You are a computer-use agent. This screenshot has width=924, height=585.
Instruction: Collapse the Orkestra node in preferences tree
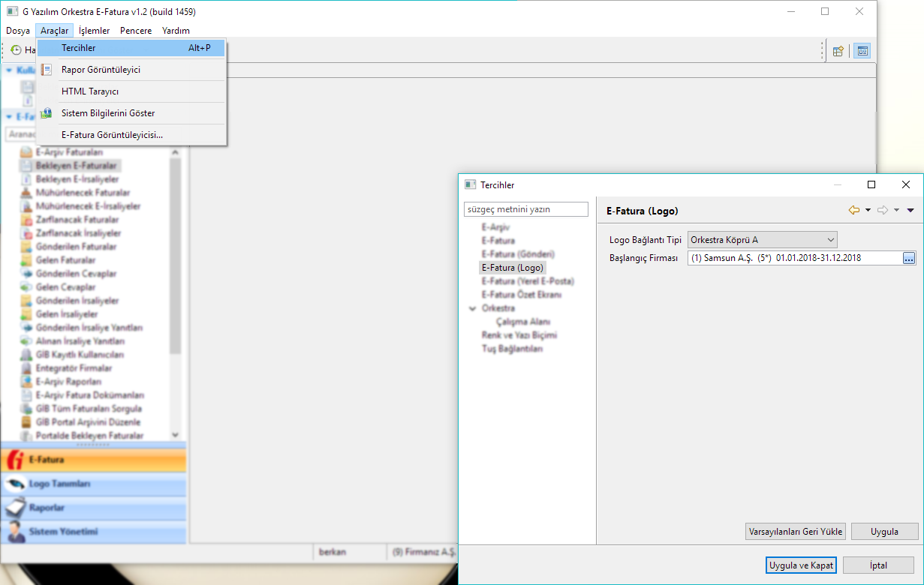472,308
